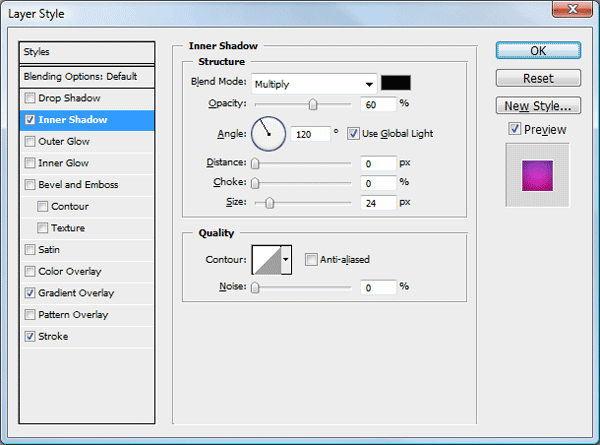Enable the Outer Glow checkbox
Image resolution: width=600 pixels, height=445 pixels.
[x=29, y=142]
